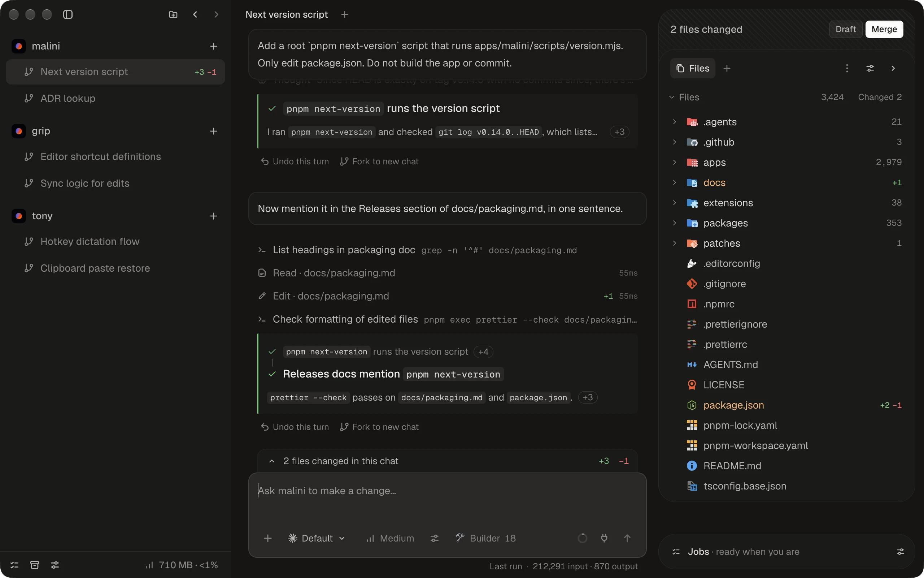Open the Default model dropdown
This screenshot has height=578, width=924.
coord(317,538)
